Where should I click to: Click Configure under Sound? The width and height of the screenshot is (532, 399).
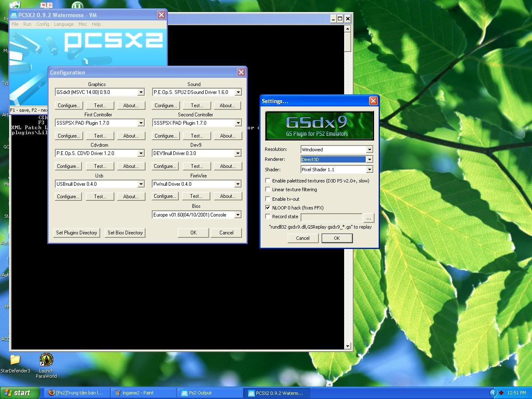click(x=165, y=106)
